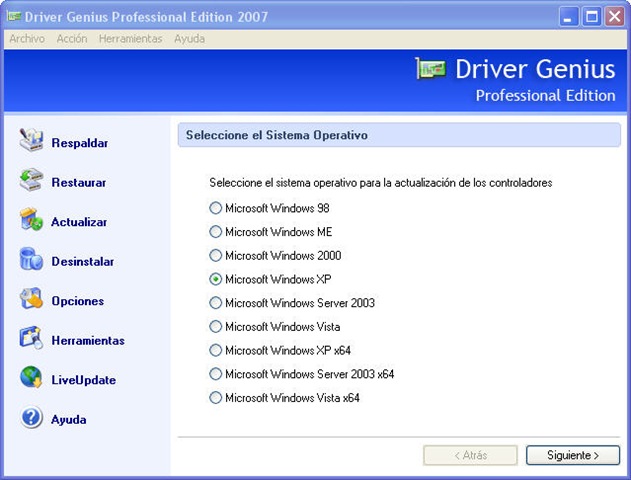Open the Ayuda menu in menu bar
This screenshot has width=631, height=480.
click(x=190, y=39)
